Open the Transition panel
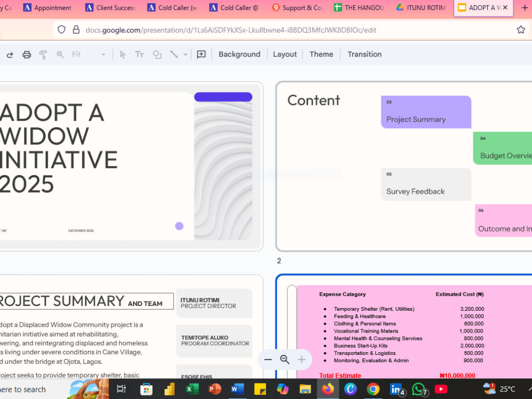Screen dimensions: 532x399 364,54
